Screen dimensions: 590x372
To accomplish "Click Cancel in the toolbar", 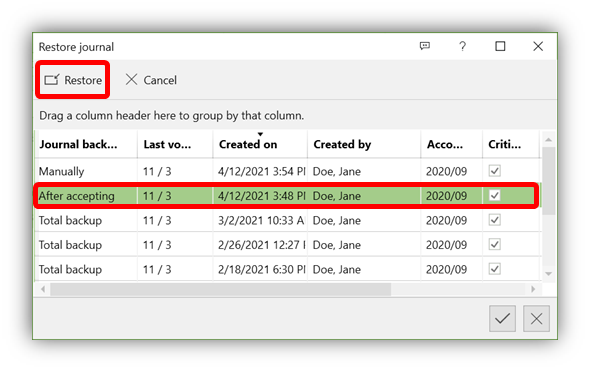I will coord(151,80).
